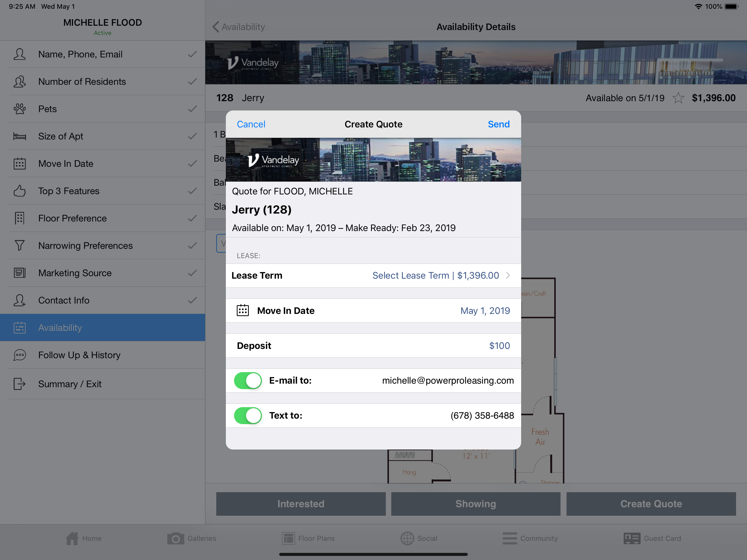The width and height of the screenshot is (747, 560).
Task: Click the Contact Info person-plus icon
Action: 20,300
